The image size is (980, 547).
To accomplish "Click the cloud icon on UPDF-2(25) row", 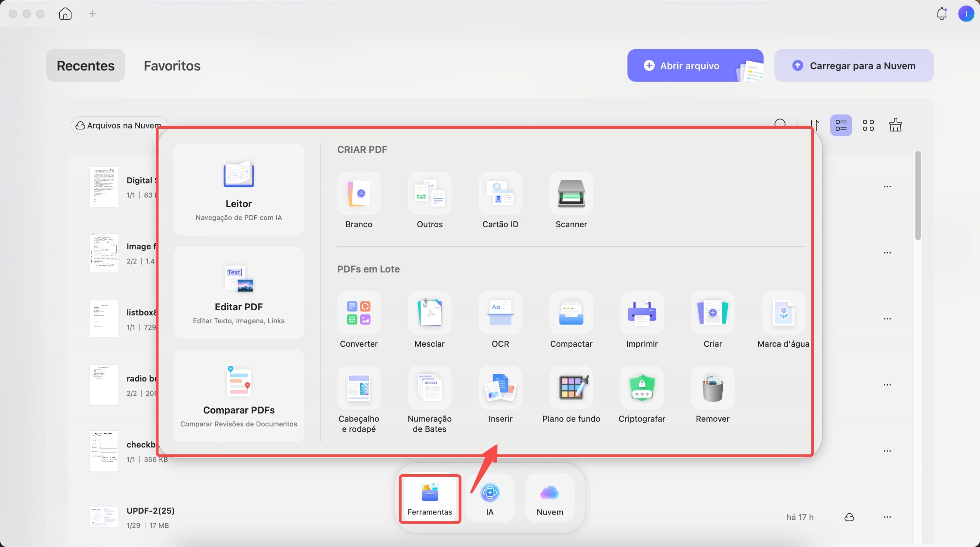I will coord(849,517).
